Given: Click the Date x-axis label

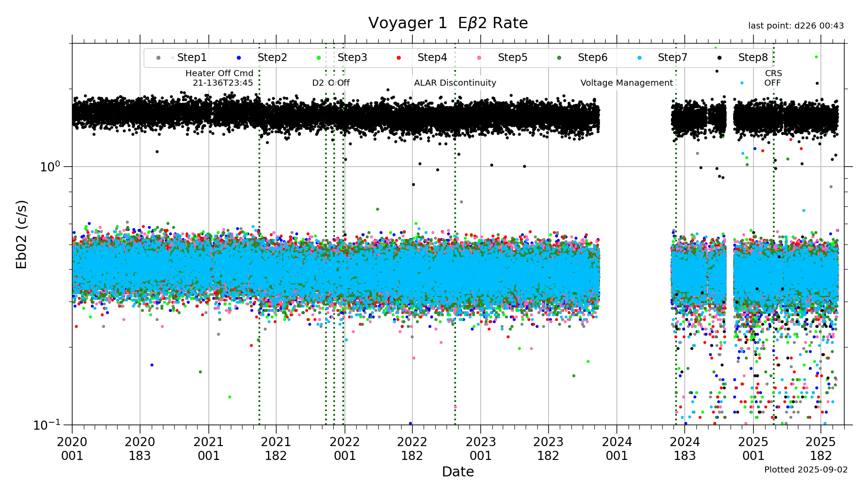Looking at the screenshot, I should 458,472.
